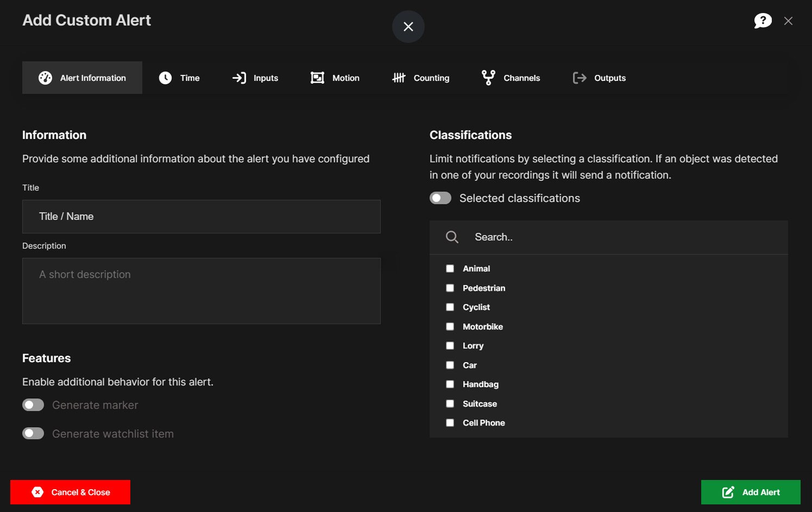Click the Outputs exit arrow icon
Image resolution: width=812 pixels, height=512 pixels.
tap(579, 78)
